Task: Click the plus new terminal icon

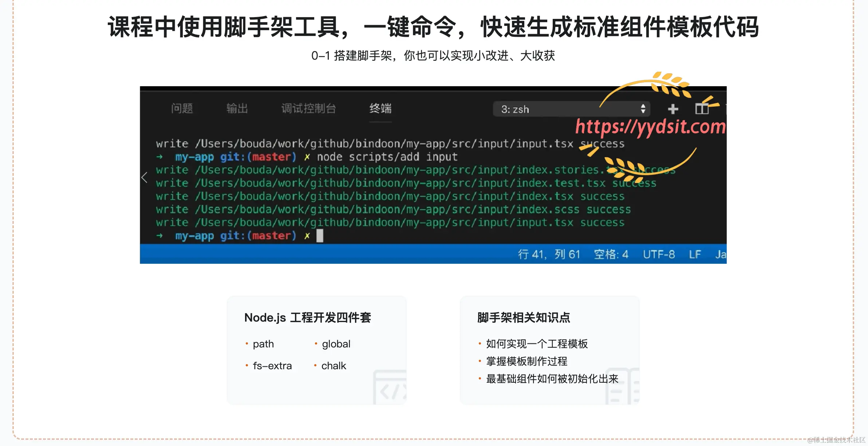Action: click(673, 109)
